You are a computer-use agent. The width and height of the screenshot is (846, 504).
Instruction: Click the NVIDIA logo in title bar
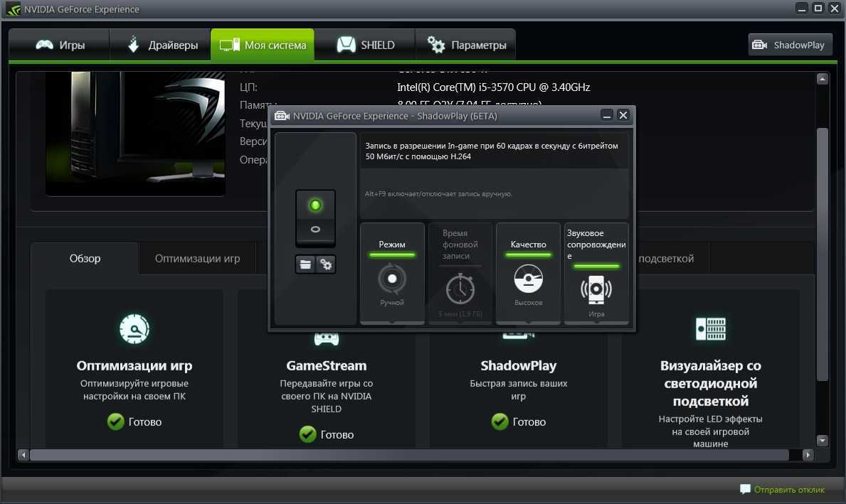tap(12, 10)
